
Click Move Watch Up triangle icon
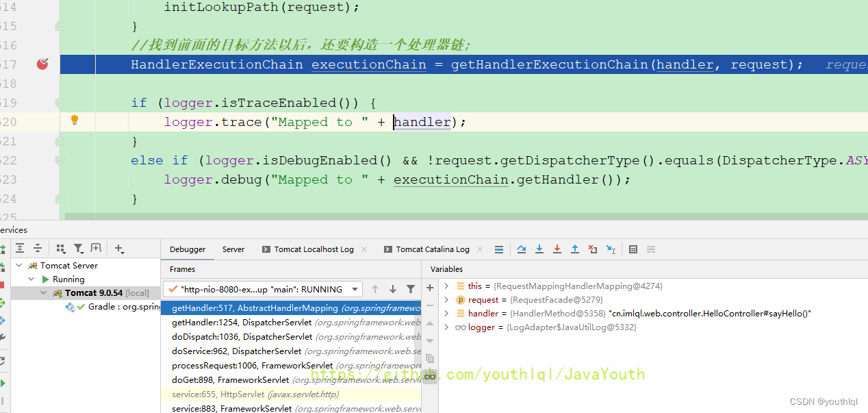click(430, 323)
